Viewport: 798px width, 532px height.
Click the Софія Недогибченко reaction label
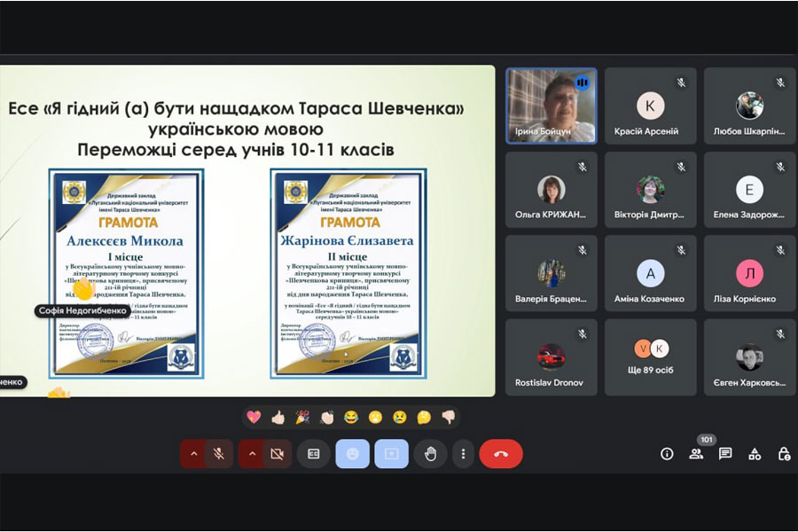[x=82, y=310]
